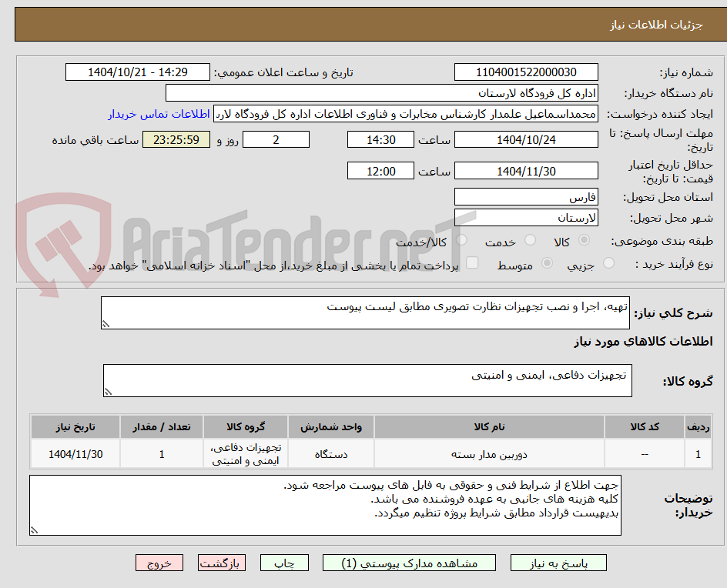
Task: Click the deadline time field 14:30
Action: [380, 139]
